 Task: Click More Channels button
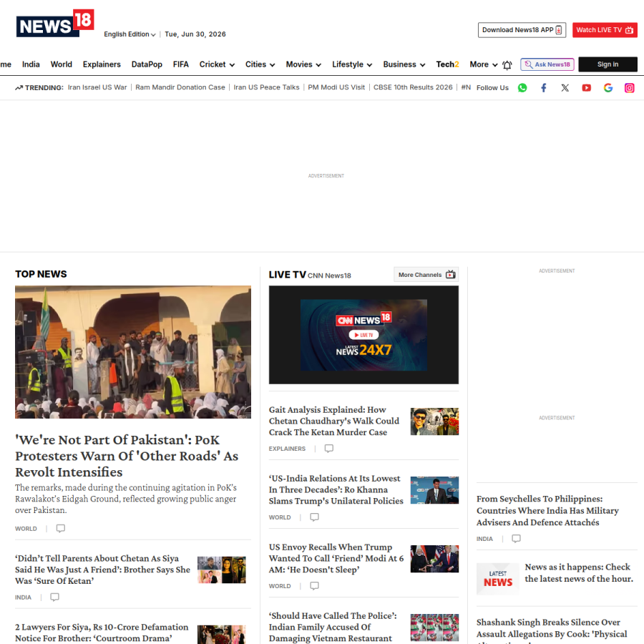426,275
